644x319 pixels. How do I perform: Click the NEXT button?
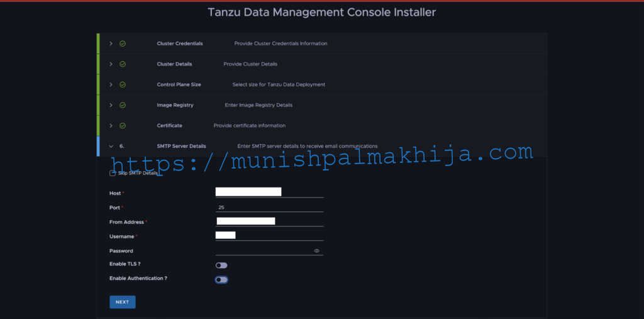coord(123,302)
